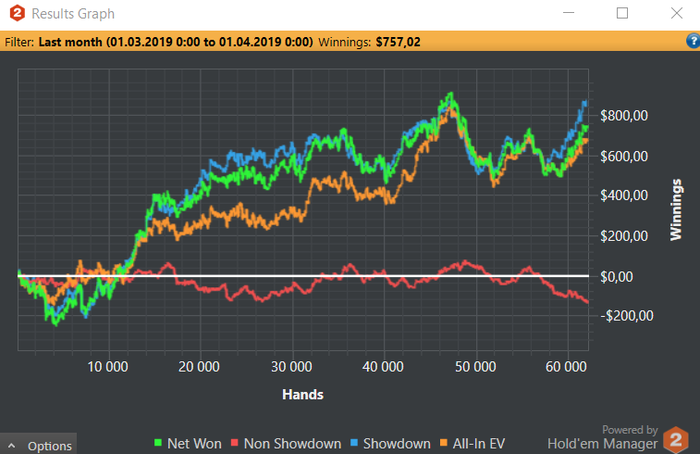700x454 pixels.
Task: Click the winnings value $757,02
Action: coord(398,42)
